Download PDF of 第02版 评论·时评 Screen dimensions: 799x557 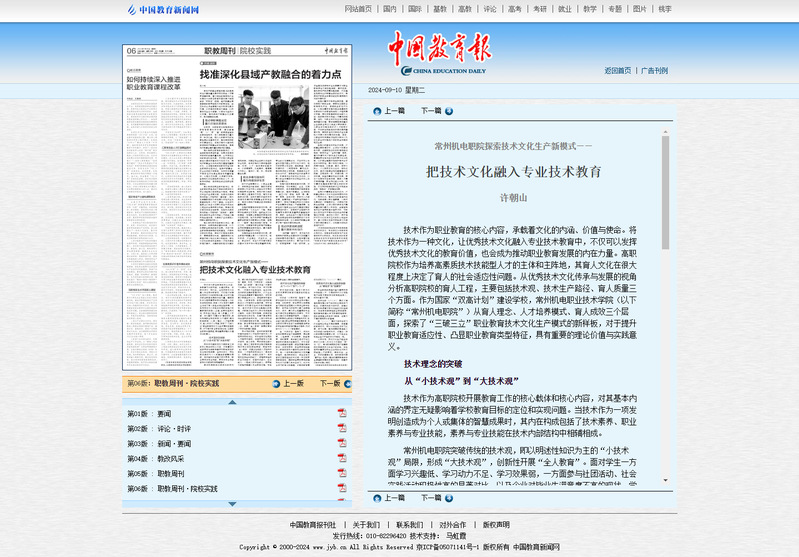(342, 429)
